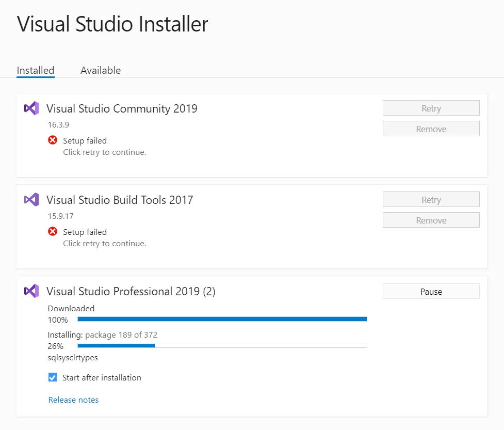Open the Release notes link
The image size is (504, 430).
point(73,400)
